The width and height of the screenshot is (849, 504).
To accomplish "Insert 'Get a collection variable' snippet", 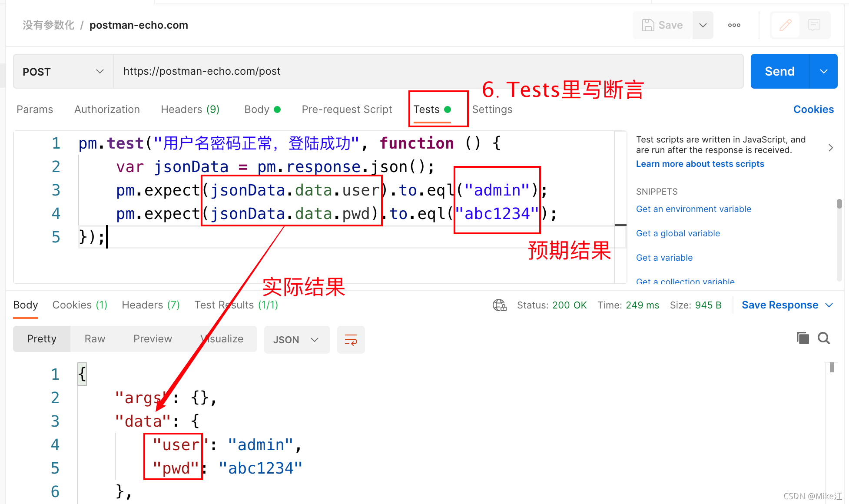I will click(x=685, y=281).
